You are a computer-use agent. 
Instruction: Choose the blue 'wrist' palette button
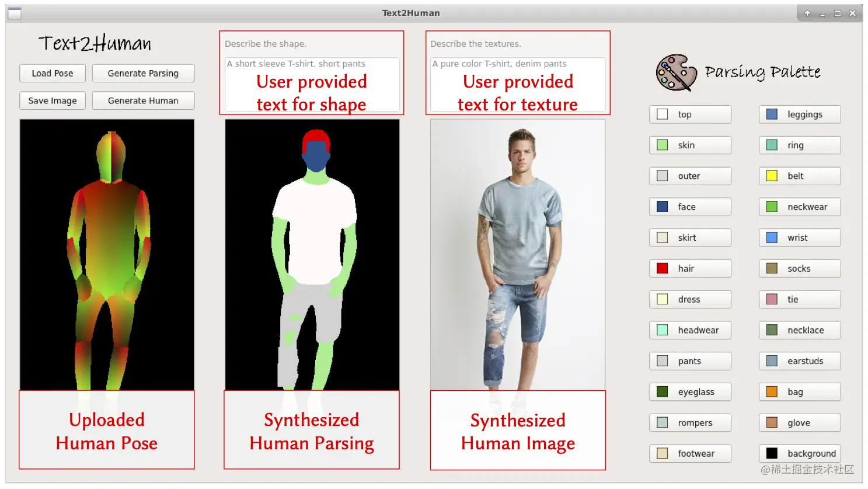tap(800, 238)
